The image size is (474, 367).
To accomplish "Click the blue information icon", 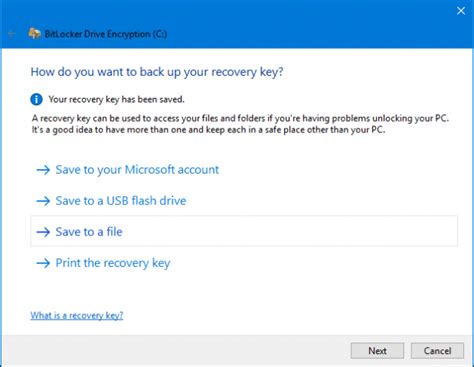I will pos(36,99).
